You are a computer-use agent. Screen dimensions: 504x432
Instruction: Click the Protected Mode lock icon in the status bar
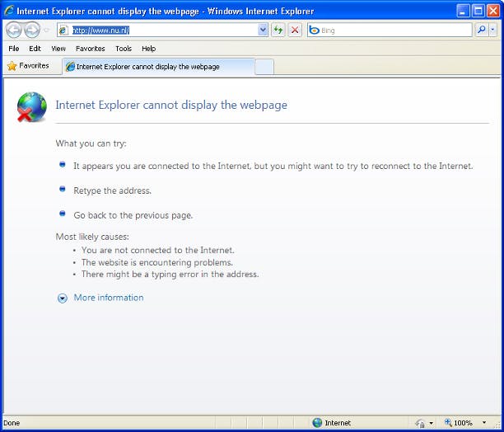point(419,423)
